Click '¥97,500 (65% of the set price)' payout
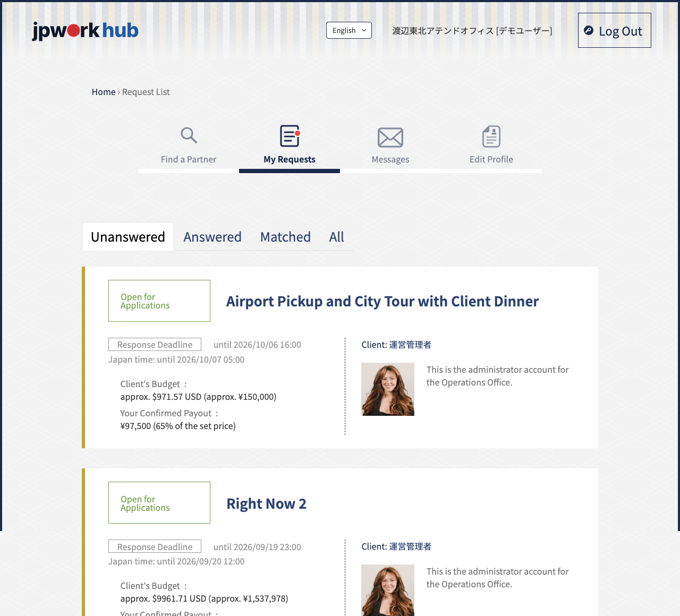The image size is (680, 616). tap(178, 426)
